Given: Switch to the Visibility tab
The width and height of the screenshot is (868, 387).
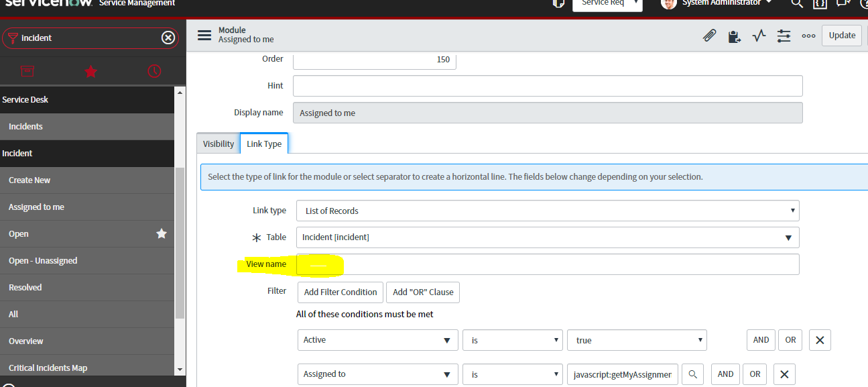Looking at the screenshot, I should pyautogui.click(x=217, y=143).
